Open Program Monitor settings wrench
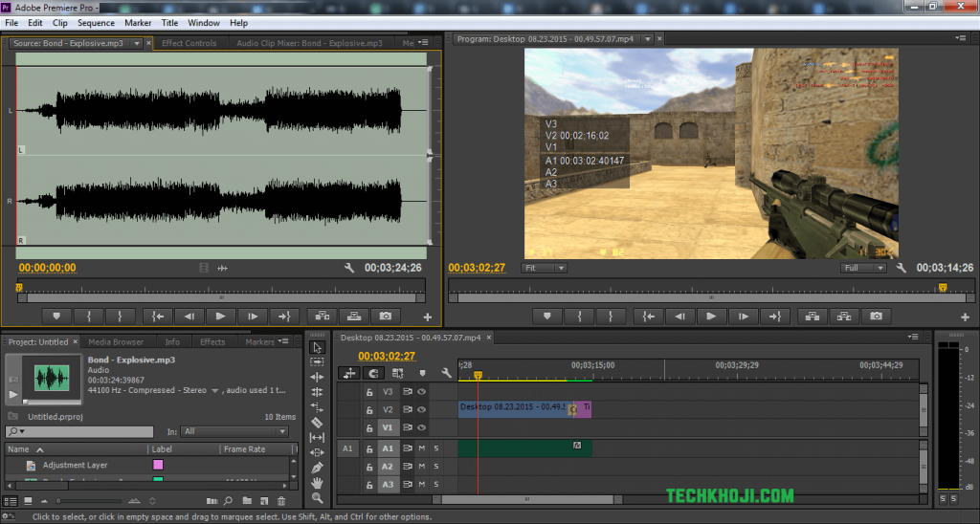 pyautogui.click(x=902, y=268)
